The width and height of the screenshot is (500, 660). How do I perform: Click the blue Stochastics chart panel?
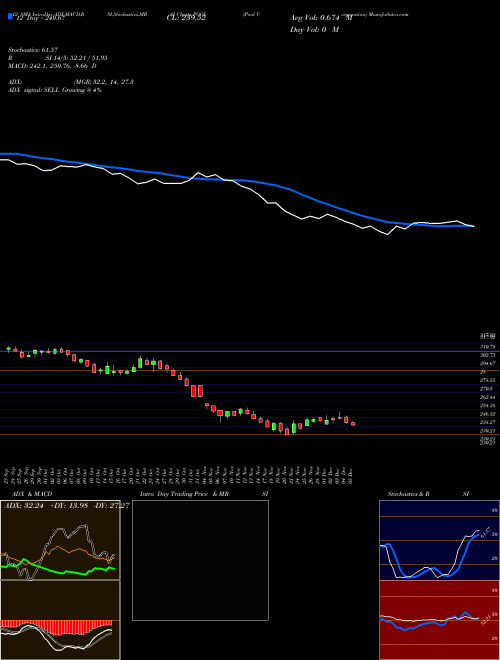[x=439, y=540]
